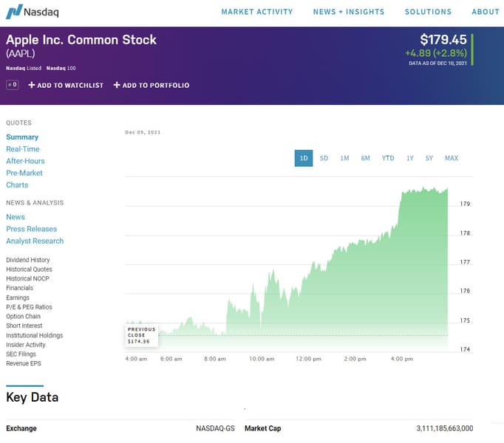Select the 1D chart range
Viewport: 504px width, 443px height.
coord(304,158)
